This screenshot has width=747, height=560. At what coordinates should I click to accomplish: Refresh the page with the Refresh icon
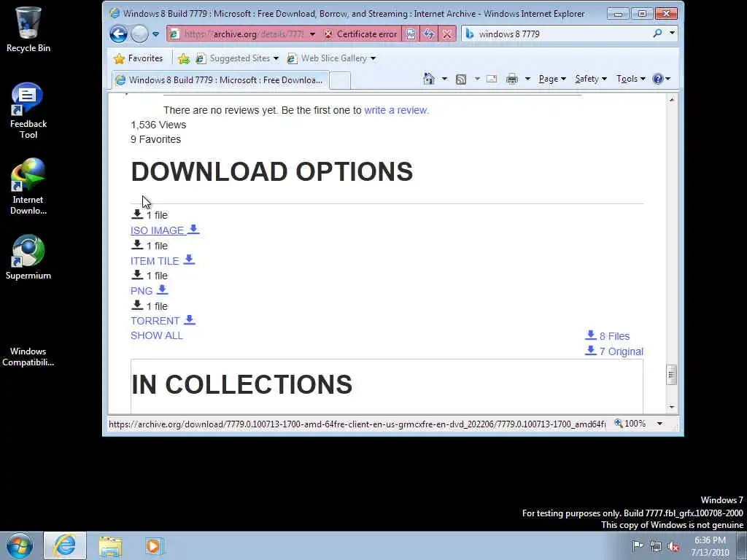[x=429, y=34]
